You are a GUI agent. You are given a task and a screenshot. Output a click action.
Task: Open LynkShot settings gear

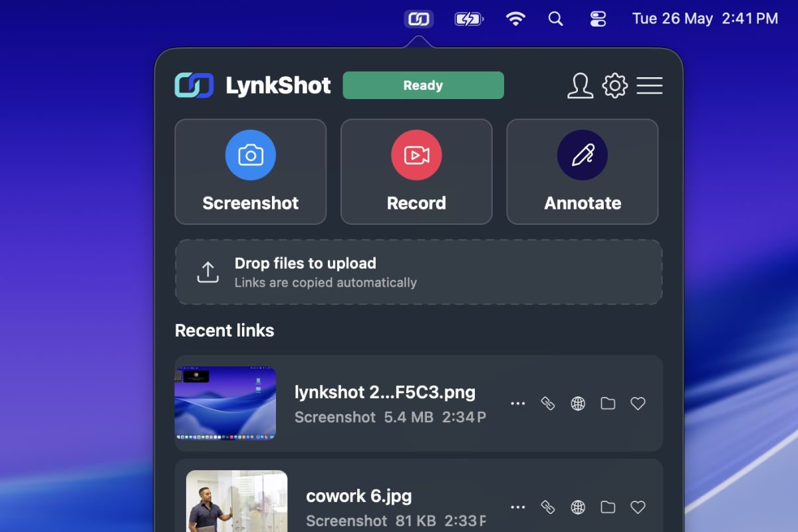click(615, 86)
